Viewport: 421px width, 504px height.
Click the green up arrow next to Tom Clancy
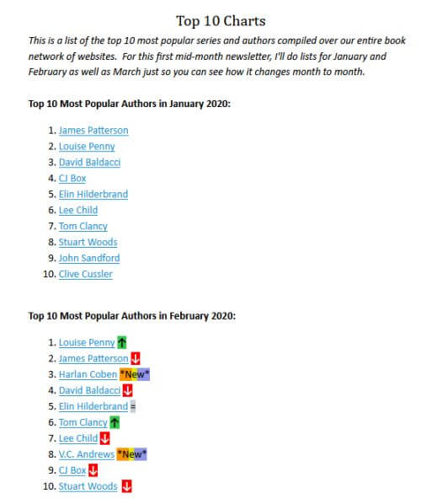click(x=115, y=422)
